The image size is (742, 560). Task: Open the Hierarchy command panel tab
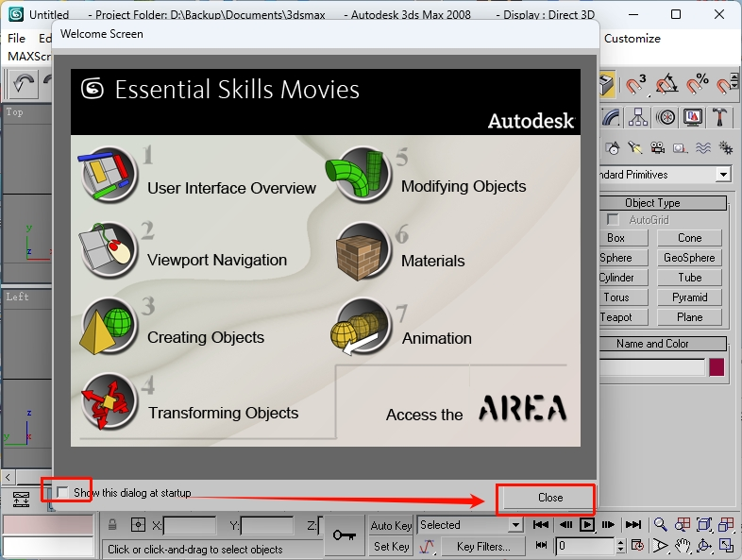[639, 117]
